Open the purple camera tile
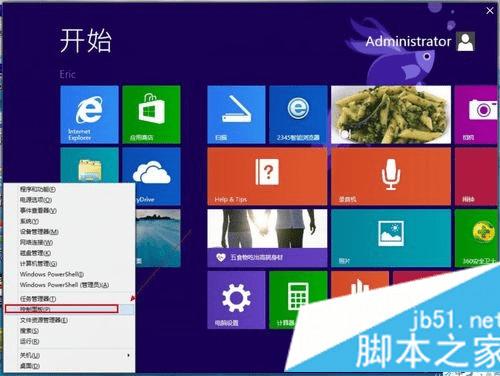This screenshot has width=500, height=376. pyautogui.click(x=477, y=114)
